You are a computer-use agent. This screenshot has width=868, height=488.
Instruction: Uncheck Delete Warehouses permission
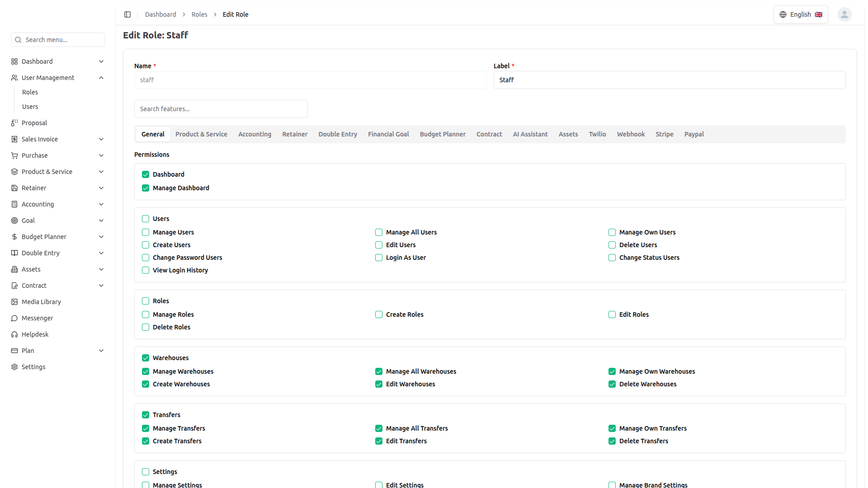click(x=612, y=384)
